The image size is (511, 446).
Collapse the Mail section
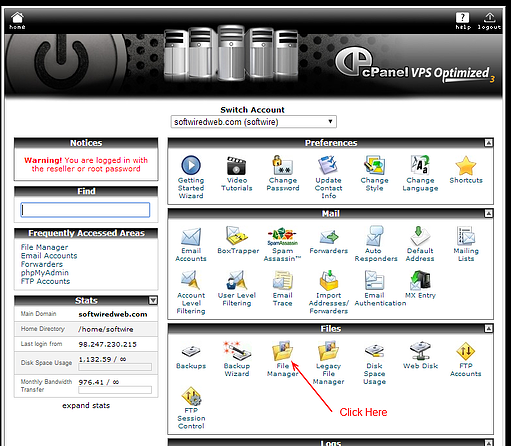point(488,213)
